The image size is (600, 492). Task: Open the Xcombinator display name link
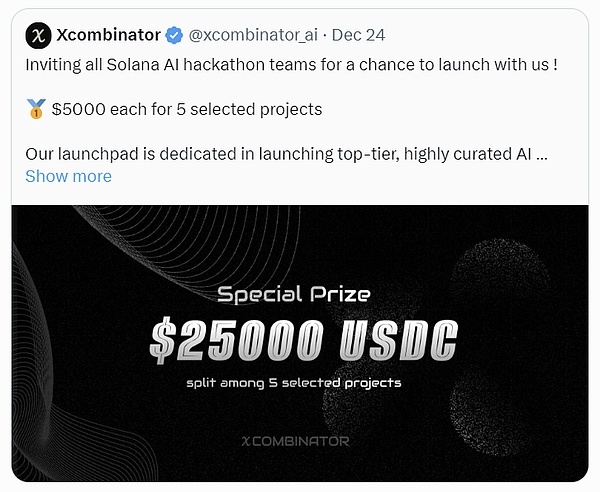click(108, 35)
